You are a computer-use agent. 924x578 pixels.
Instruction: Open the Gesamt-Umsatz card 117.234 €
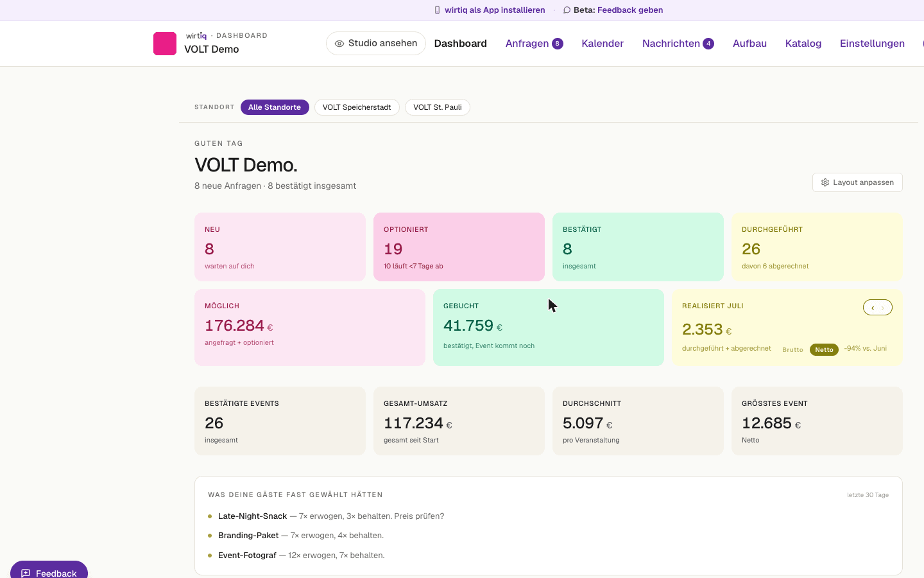click(459, 421)
